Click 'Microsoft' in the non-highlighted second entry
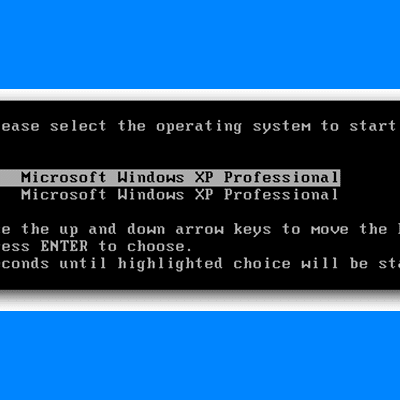This screenshot has width=400, height=400. [64, 195]
